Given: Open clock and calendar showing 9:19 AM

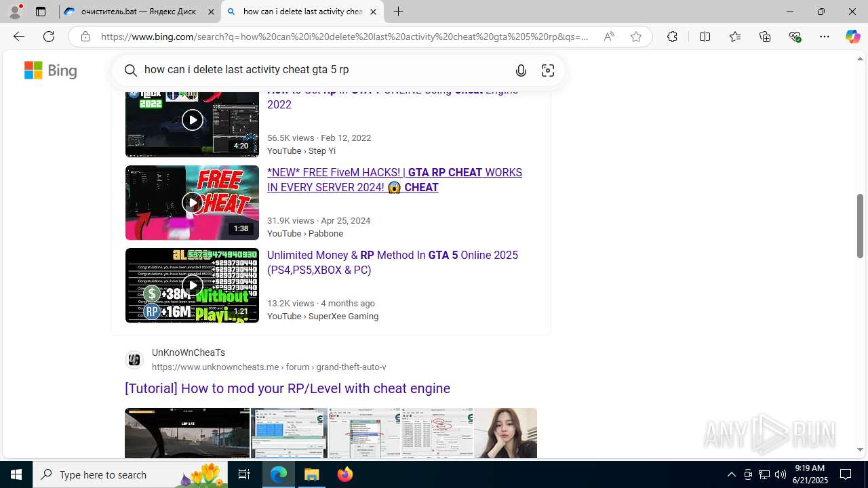Looking at the screenshot, I should coord(811,474).
